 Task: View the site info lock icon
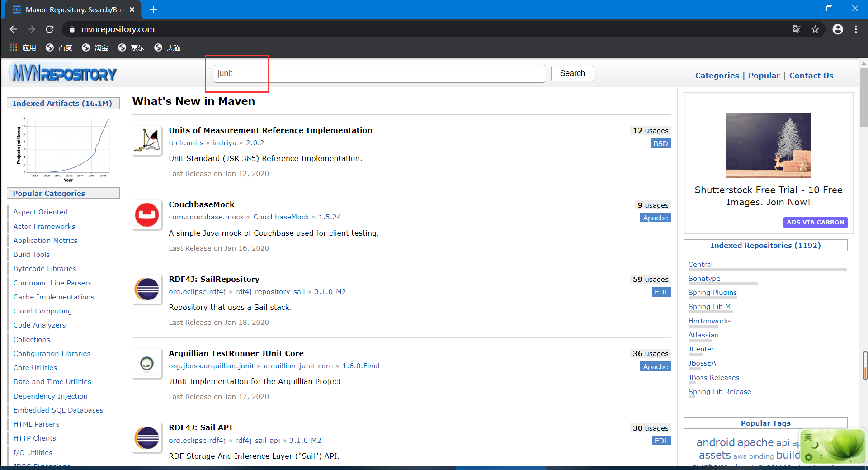click(x=71, y=29)
